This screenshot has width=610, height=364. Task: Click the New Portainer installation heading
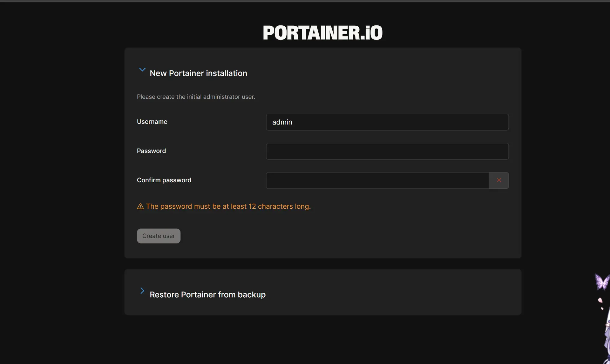click(198, 73)
